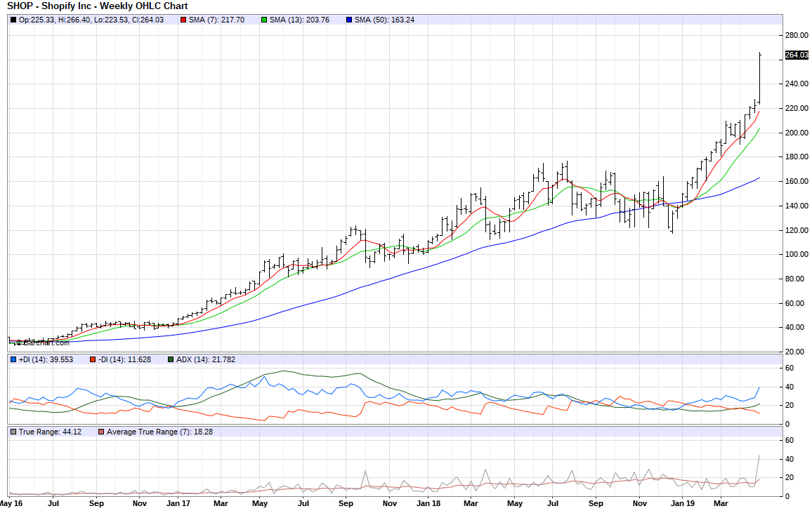The height and width of the screenshot is (525, 812).
Task: Click the 60 axis label in the ADX panel
Action: (790, 368)
